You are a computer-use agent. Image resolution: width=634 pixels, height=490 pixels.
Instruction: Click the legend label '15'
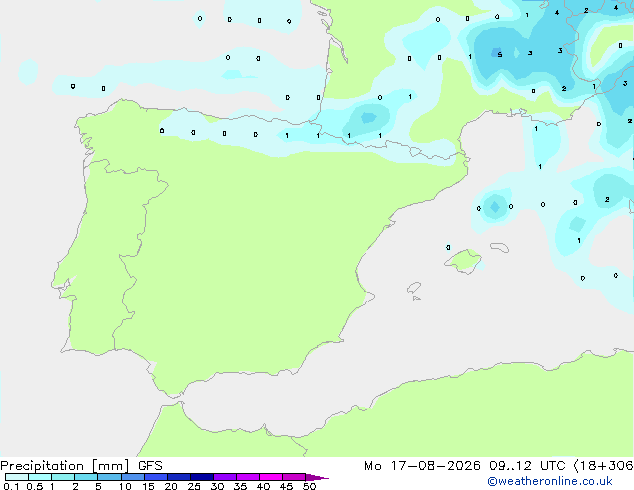tap(148, 486)
